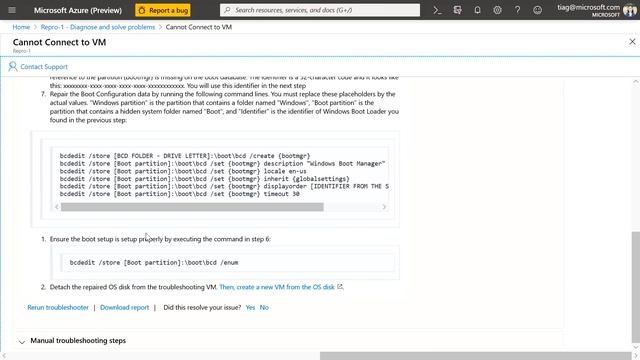
Task: Click the Cannot Connect to VM blade title
Action: click(x=59, y=42)
